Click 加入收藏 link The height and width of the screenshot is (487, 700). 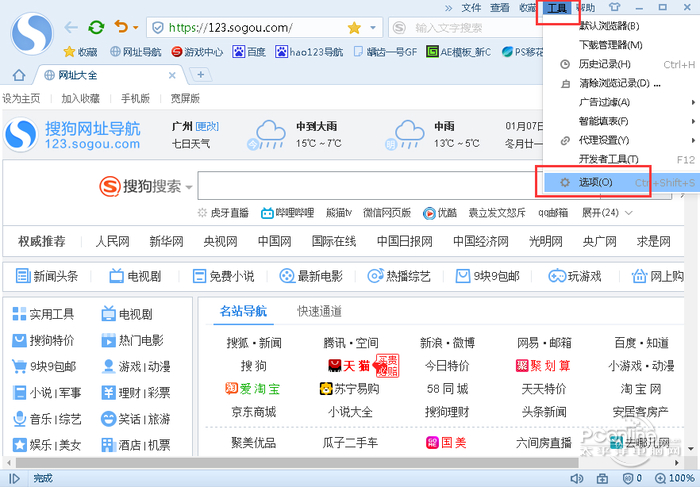[x=80, y=98]
